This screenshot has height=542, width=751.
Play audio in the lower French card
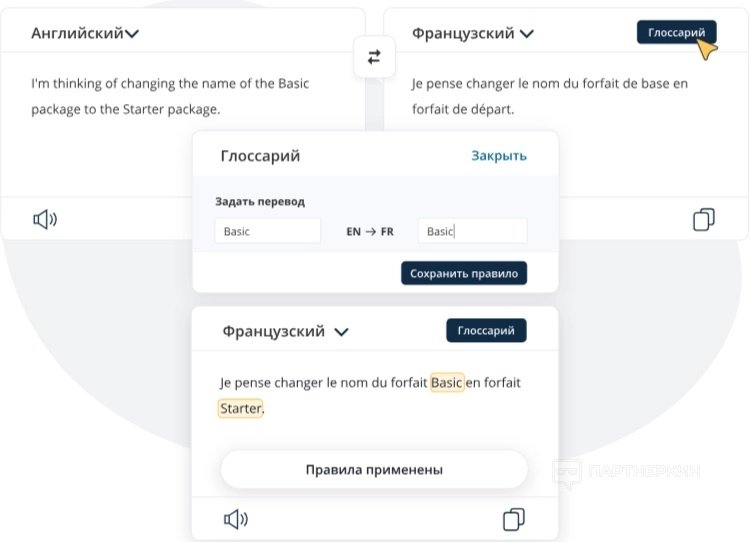click(x=235, y=519)
